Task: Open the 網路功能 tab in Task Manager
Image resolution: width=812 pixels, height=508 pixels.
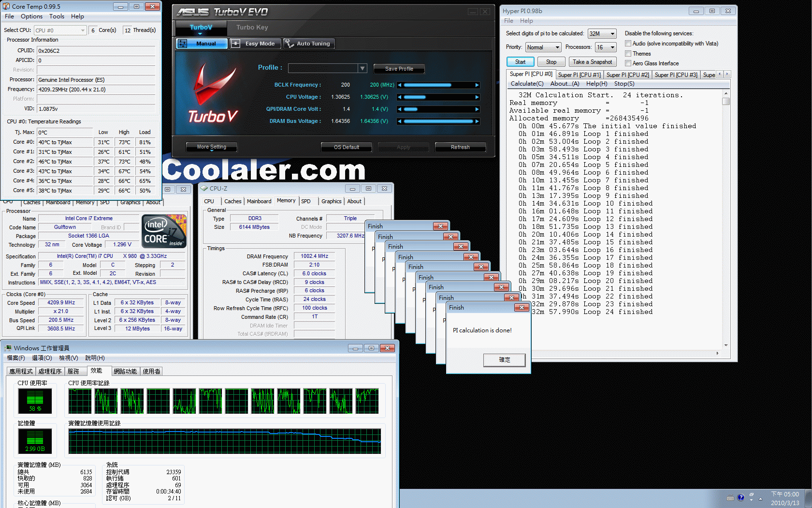Action: click(x=125, y=372)
